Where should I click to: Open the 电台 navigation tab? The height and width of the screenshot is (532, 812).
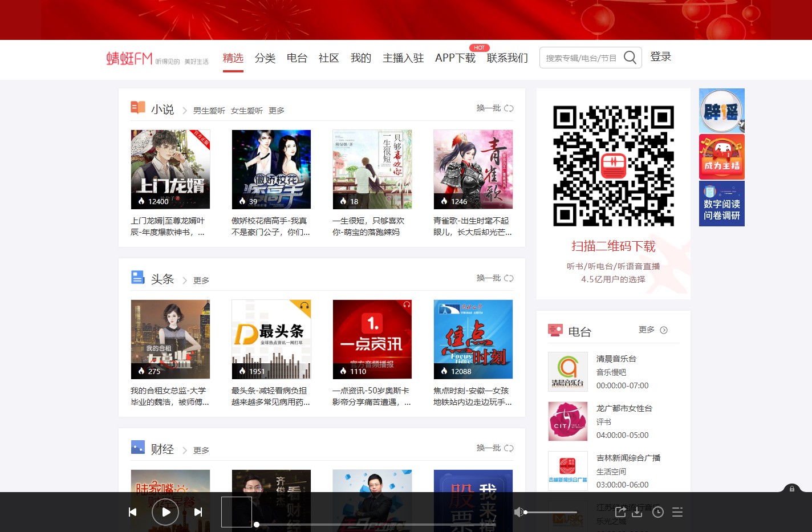(x=297, y=58)
